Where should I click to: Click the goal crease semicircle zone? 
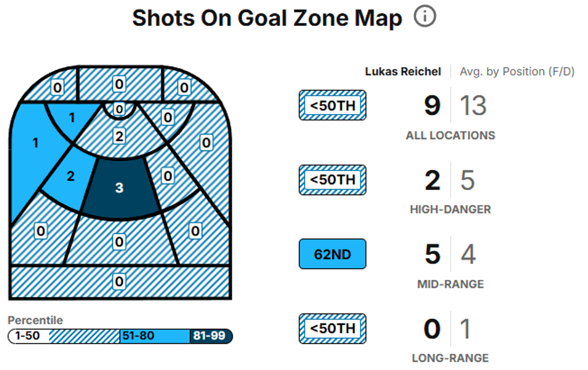click(119, 109)
